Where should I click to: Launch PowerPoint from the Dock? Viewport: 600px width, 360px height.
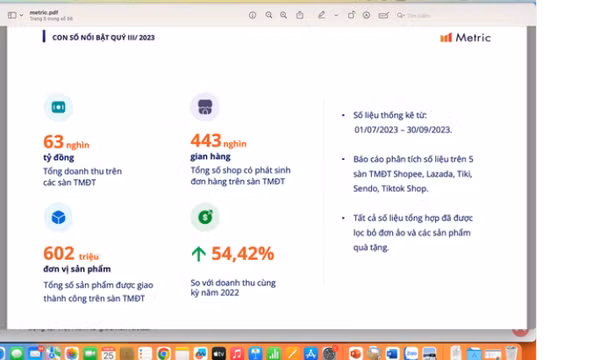pos(355,353)
